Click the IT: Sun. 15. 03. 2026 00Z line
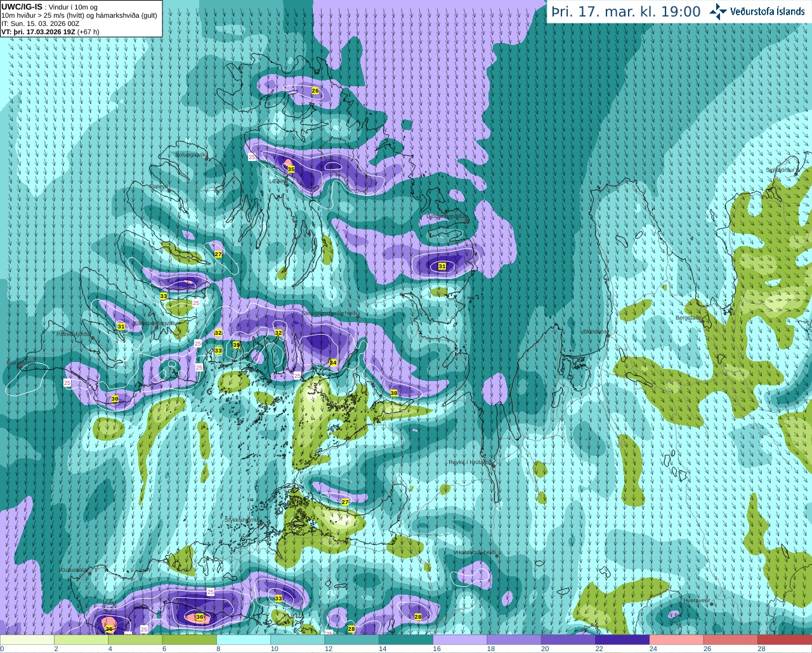 tap(40, 23)
